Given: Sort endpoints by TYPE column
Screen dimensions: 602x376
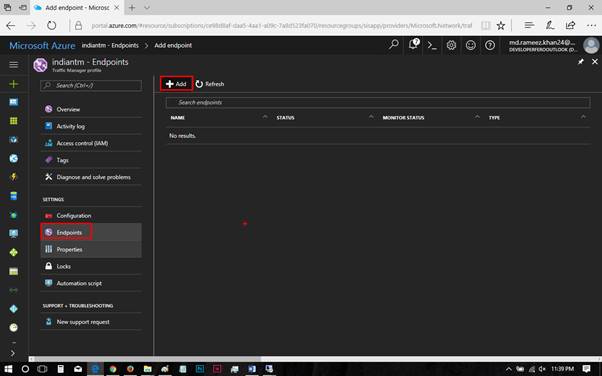Looking at the screenshot, I should [494, 118].
